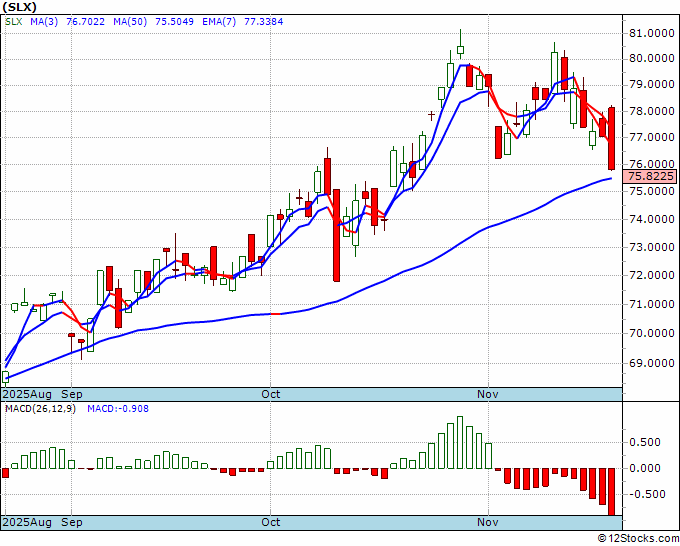Viewport: 680px width, 546px height.
Task: Click the 79.0000 price axis label
Action: click(x=651, y=85)
